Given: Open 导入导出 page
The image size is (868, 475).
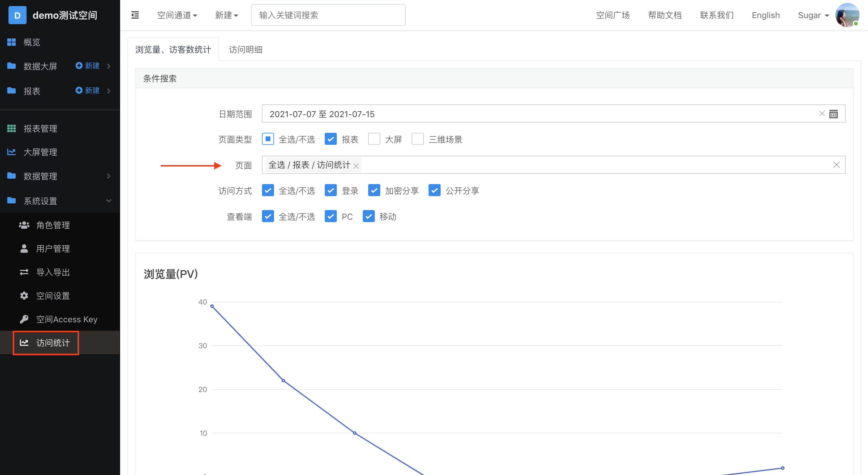Looking at the screenshot, I should pyautogui.click(x=53, y=272).
